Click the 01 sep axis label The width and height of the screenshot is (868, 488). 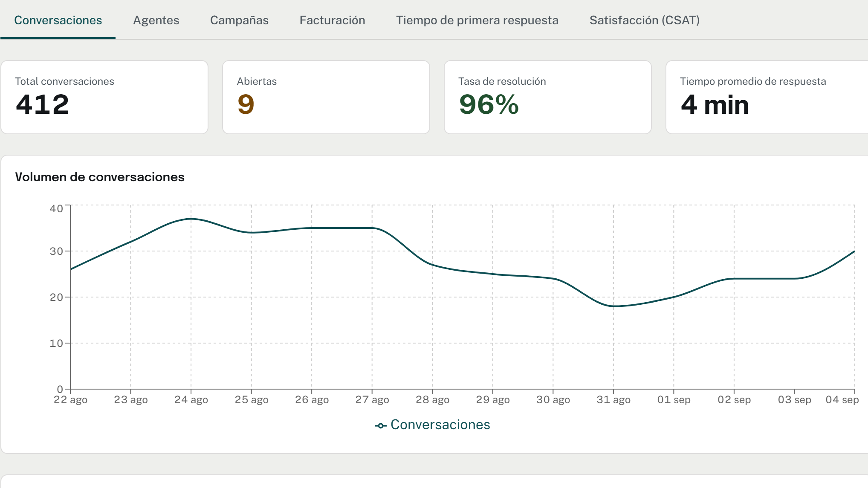(674, 400)
